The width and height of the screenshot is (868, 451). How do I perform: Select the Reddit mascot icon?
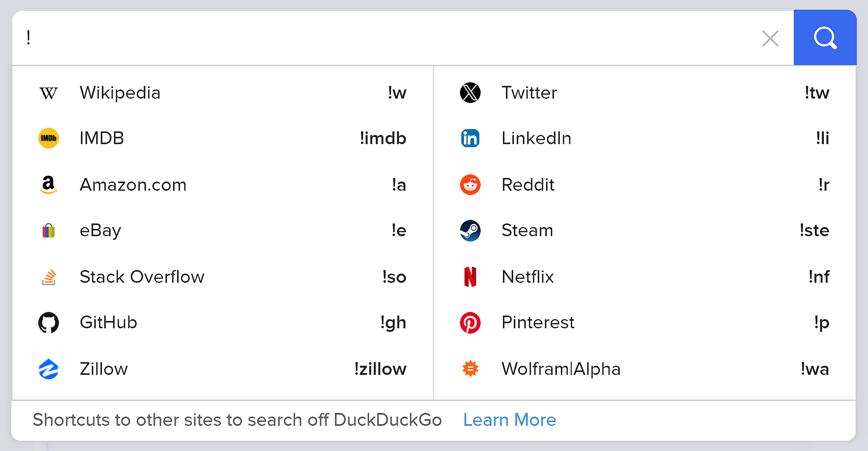tap(470, 185)
